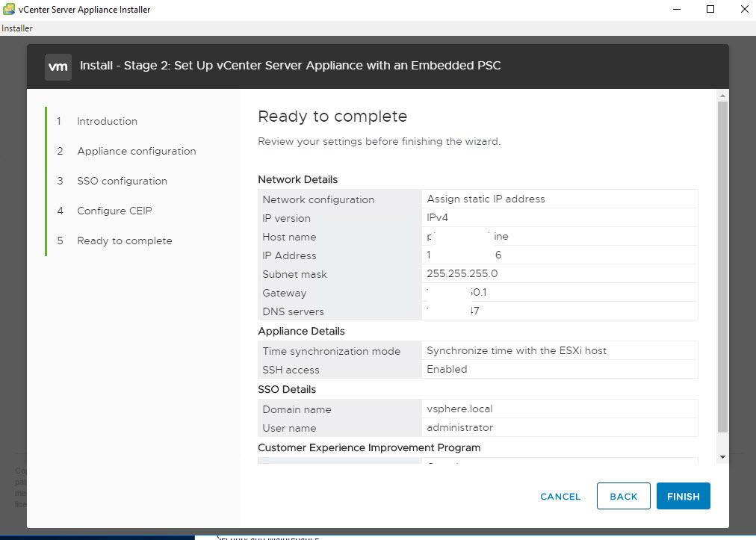This screenshot has width=756, height=540.
Task: Click the scrollbar down arrow in summary
Action: 722,456
